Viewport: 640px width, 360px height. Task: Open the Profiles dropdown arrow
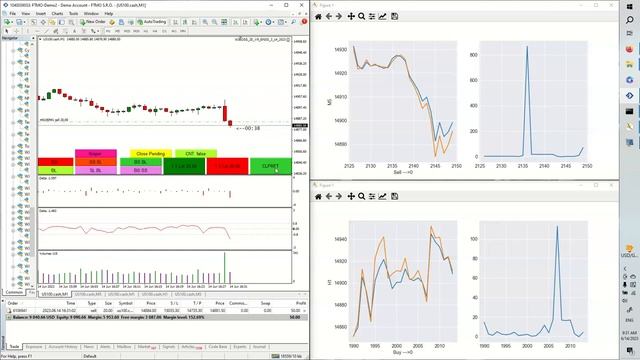click(x=24, y=22)
